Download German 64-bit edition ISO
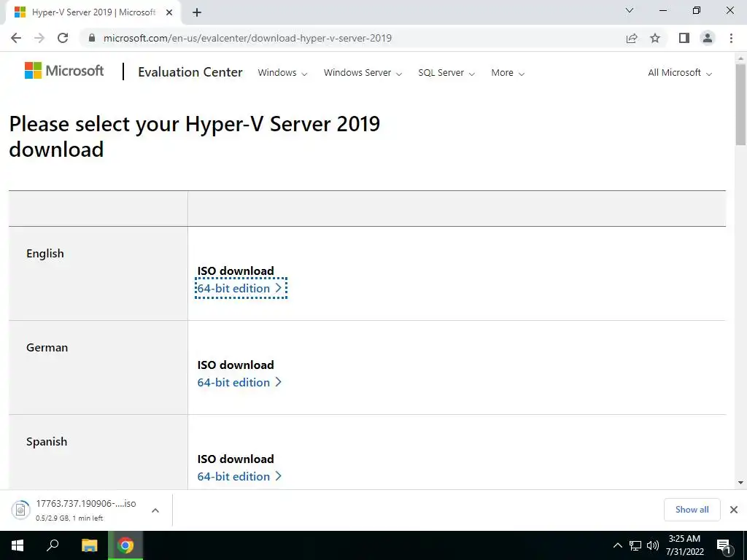Viewport: 747px width, 560px height. pos(239,382)
